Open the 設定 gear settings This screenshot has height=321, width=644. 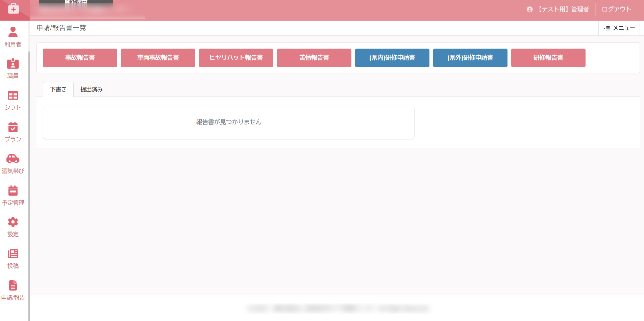point(13,227)
